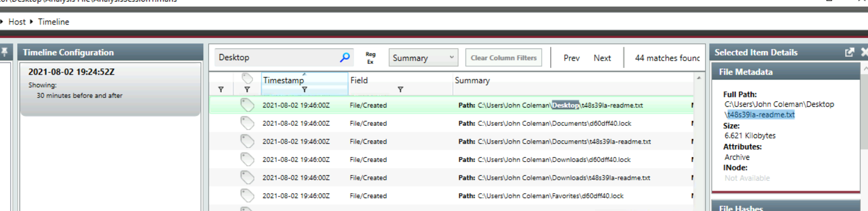Click Timeline in the breadcrumb

click(53, 22)
